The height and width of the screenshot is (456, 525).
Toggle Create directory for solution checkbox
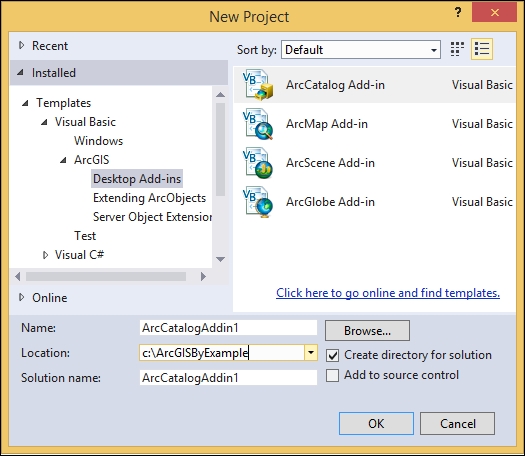(332, 355)
